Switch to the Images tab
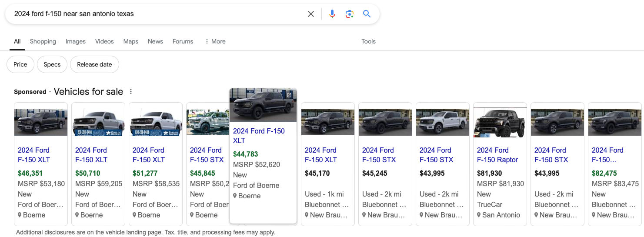 [x=76, y=41]
